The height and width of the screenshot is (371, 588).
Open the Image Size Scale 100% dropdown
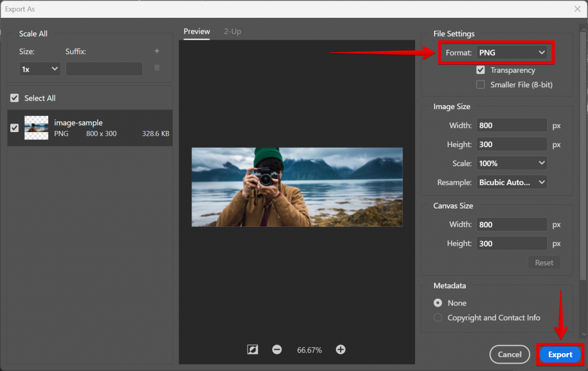512,163
